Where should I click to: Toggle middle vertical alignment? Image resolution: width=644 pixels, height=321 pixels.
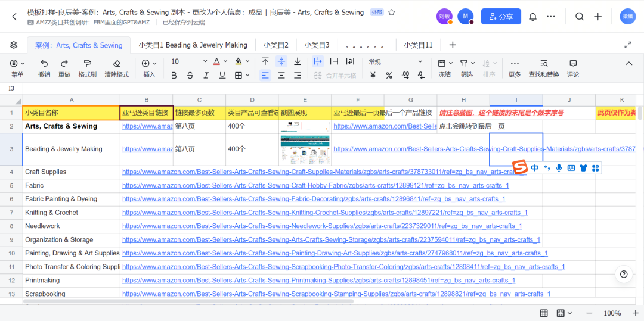(x=281, y=61)
